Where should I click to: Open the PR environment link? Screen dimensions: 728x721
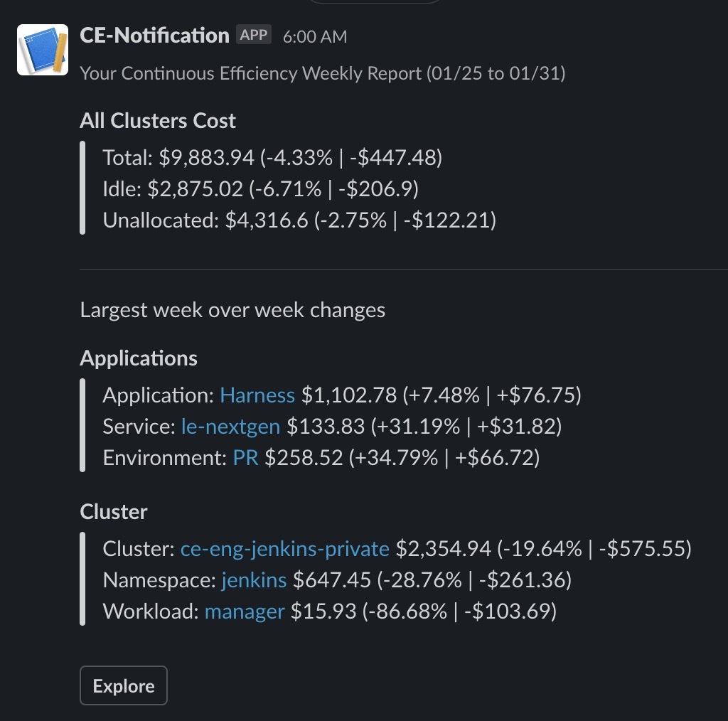(x=245, y=458)
